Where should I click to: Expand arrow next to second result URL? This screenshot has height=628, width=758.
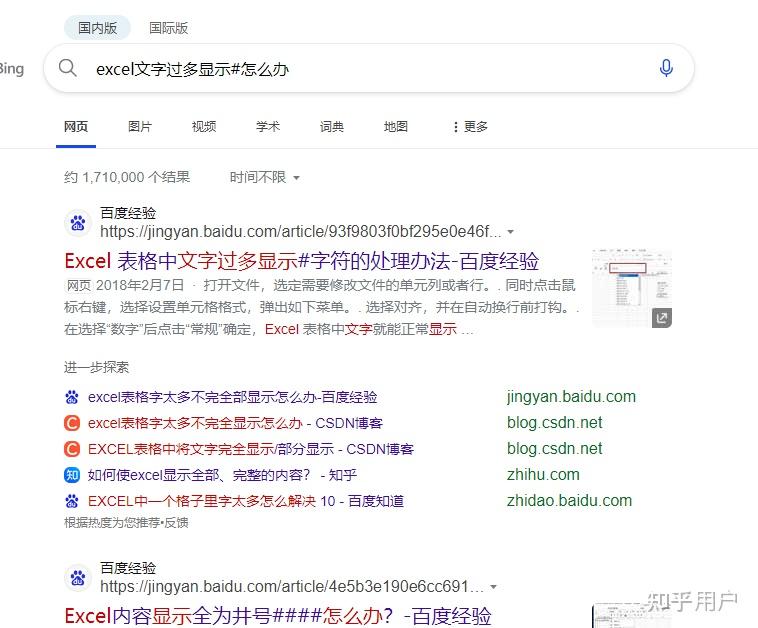pos(494,587)
